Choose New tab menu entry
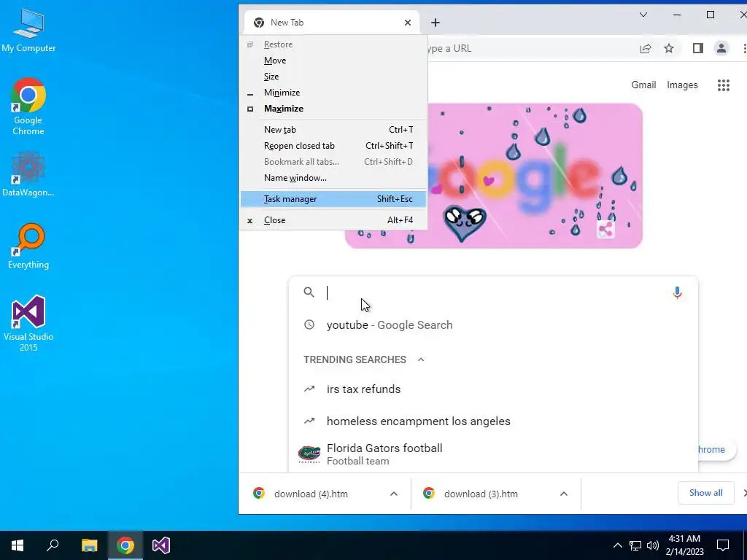 pos(333,130)
